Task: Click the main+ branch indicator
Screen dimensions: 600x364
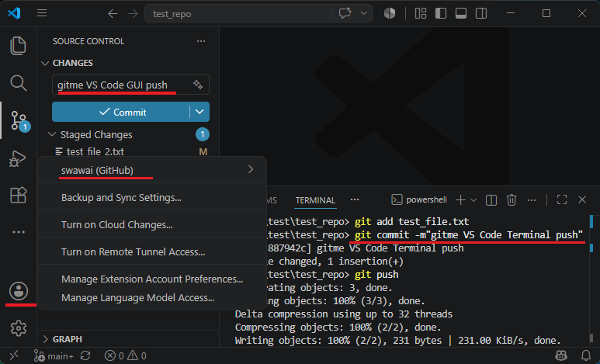Action: 54,356
